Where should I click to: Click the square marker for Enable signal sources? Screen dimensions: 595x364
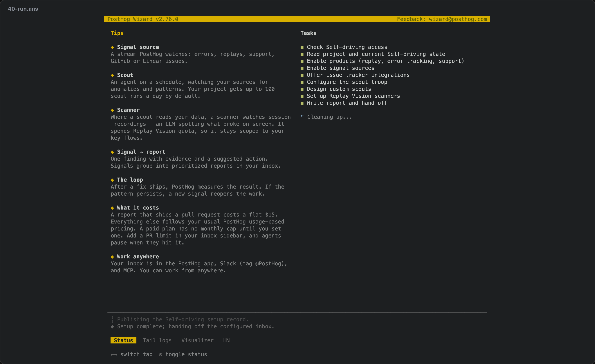(x=302, y=68)
